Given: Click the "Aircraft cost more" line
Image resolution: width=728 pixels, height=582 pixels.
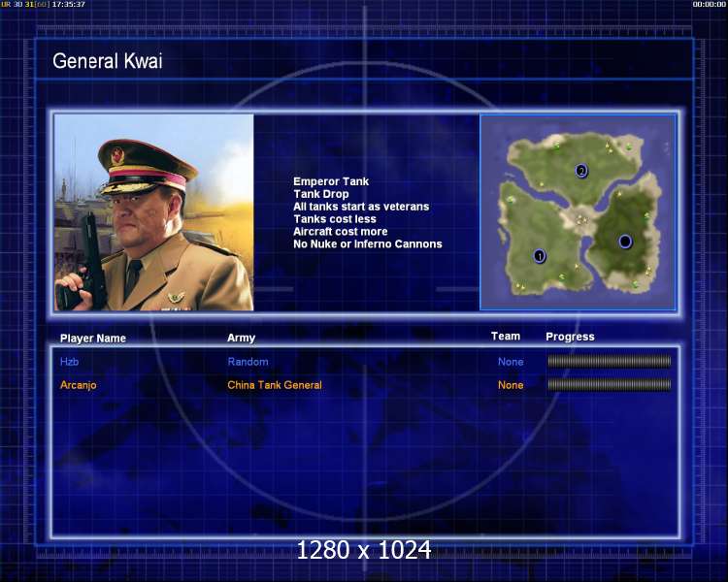Looking at the screenshot, I should (341, 232).
